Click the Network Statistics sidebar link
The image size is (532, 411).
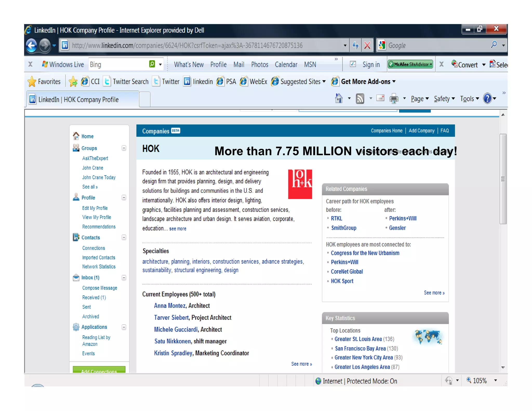[x=99, y=267]
